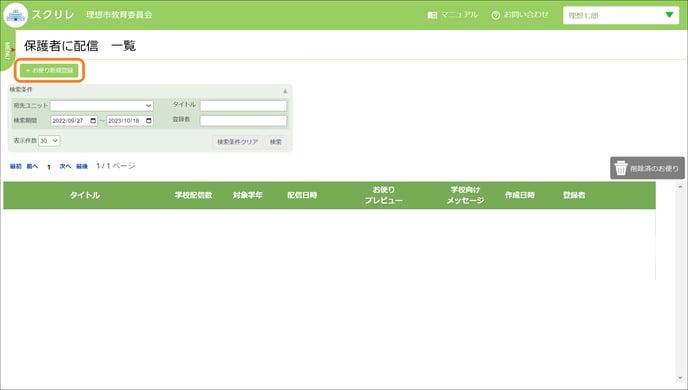Click the お問い合わせ help link
The height and width of the screenshot is (390, 688).
tap(520, 15)
